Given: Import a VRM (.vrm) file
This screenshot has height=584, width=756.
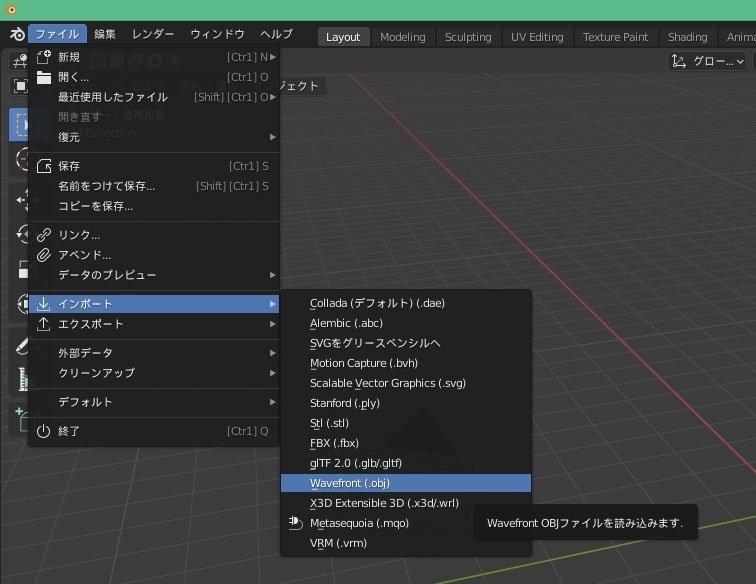Looking at the screenshot, I should point(406,543).
